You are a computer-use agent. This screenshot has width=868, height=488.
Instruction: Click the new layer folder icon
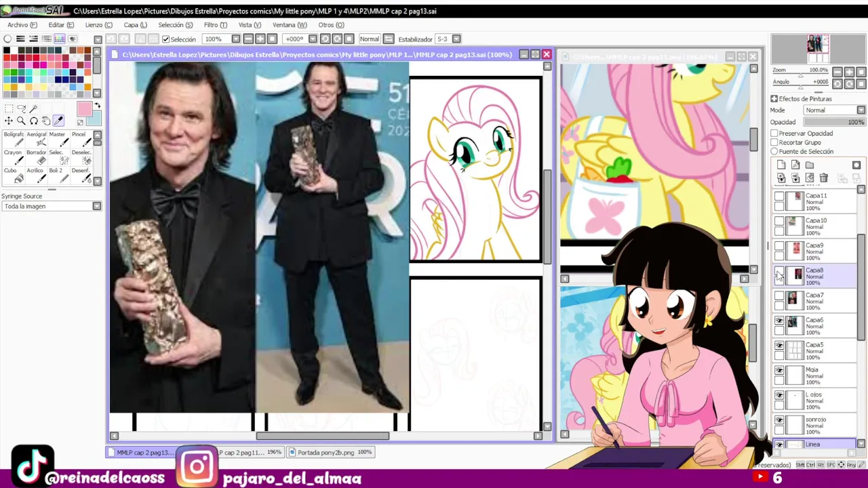click(x=810, y=165)
